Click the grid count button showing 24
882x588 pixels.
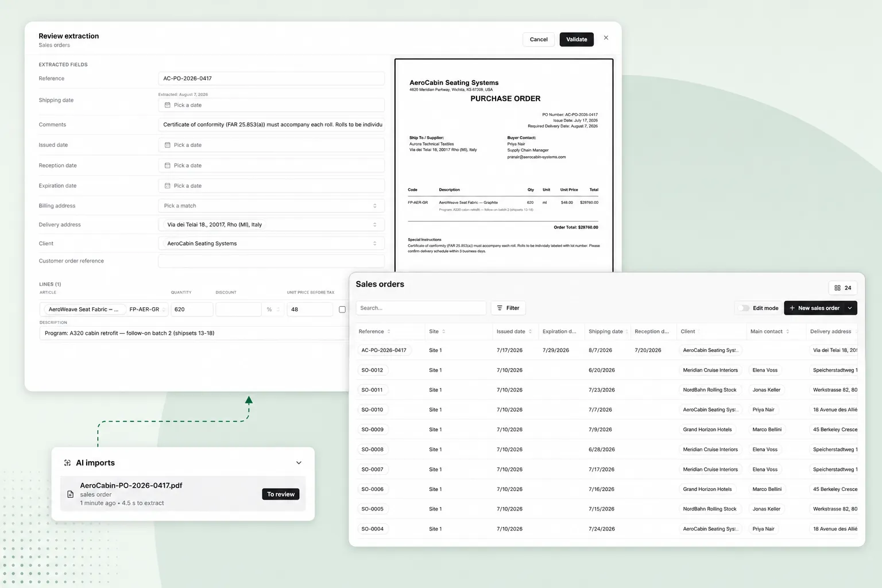843,288
